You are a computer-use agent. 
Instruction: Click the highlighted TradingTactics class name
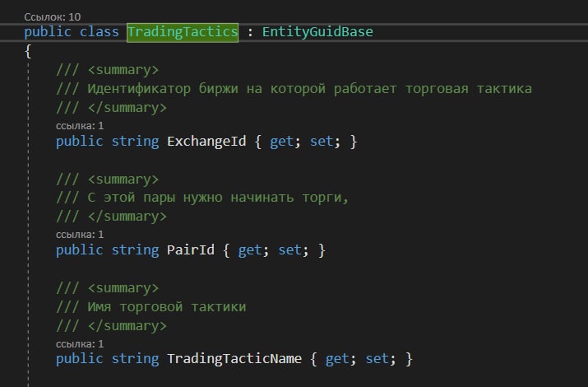click(183, 32)
